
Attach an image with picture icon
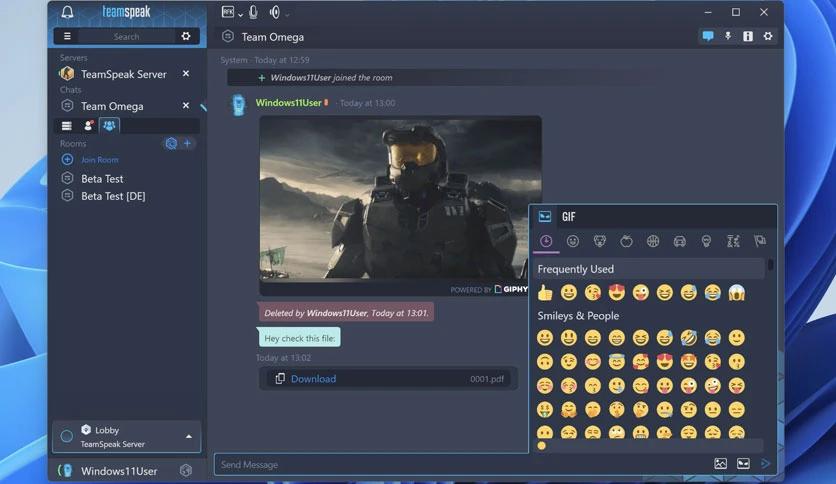coord(720,464)
